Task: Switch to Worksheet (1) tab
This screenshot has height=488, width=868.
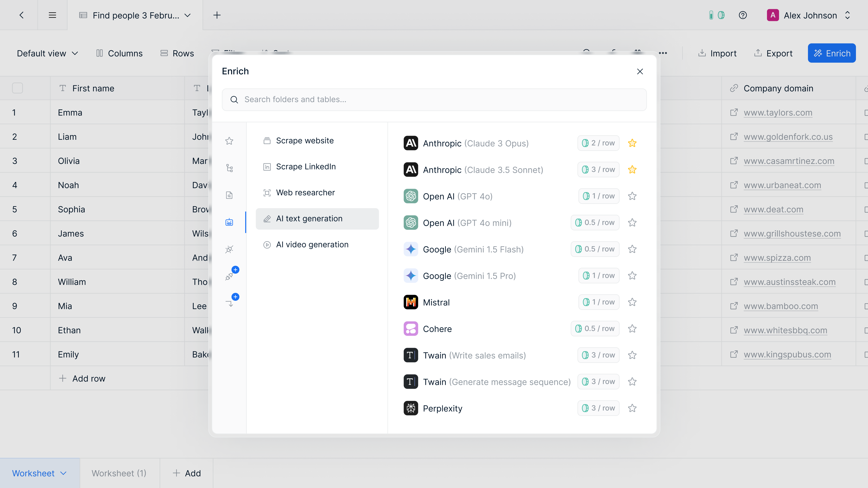Action: point(119,473)
